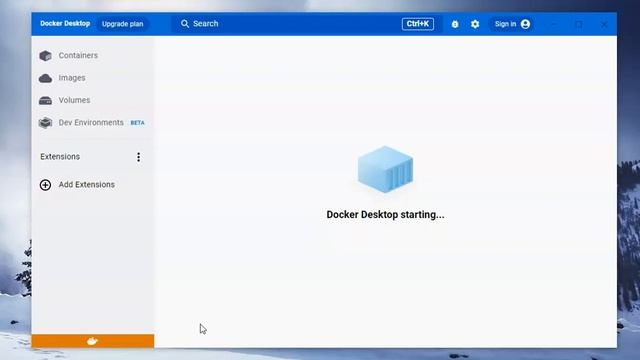Click the Sign in button
The width and height of the screenshot is (640, 360).
pos(512,24)
